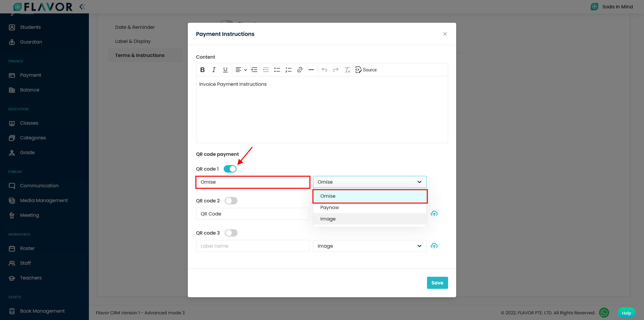
Task: Insert a link using link icon
Action: click(300, 70)
